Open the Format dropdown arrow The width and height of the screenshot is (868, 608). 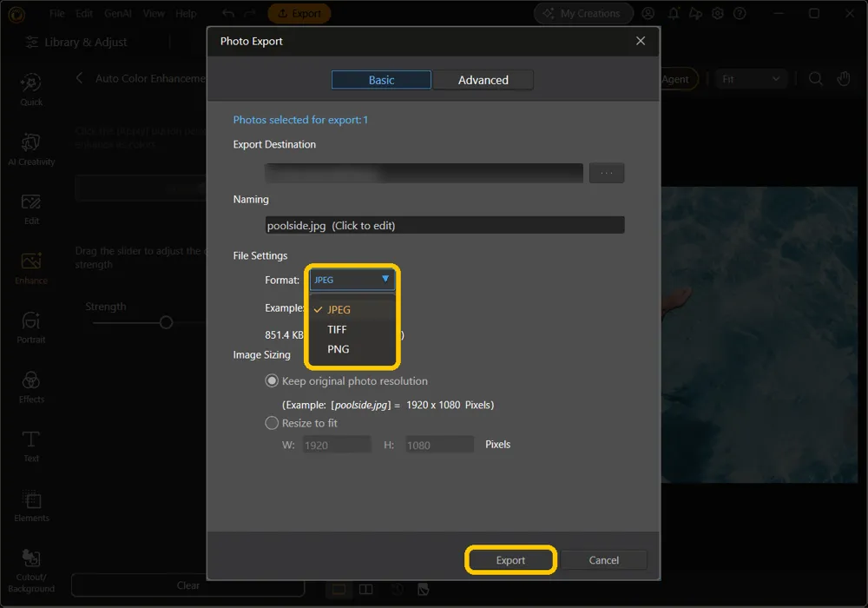click(x=385, y=279)
